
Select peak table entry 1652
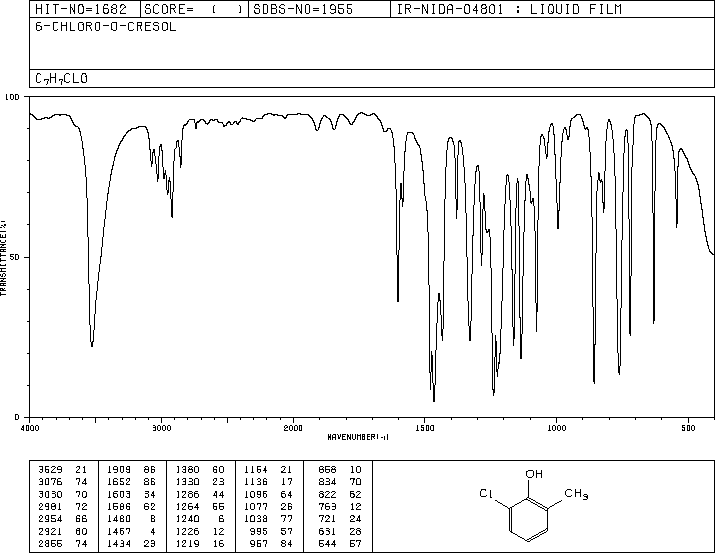(119, 482)
